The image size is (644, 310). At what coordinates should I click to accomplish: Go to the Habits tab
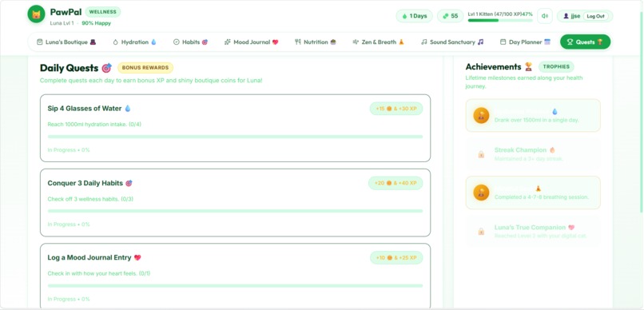(x=191, y=42)
